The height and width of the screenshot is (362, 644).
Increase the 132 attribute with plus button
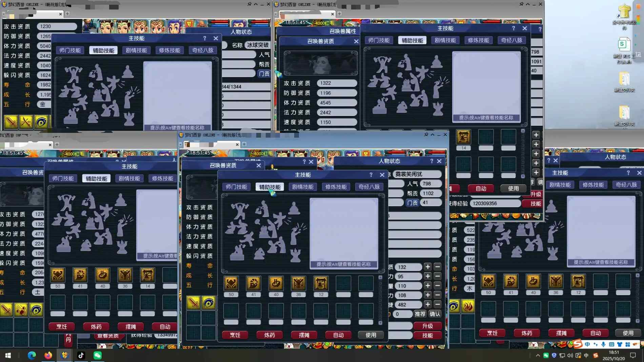[x=428, y=267]
